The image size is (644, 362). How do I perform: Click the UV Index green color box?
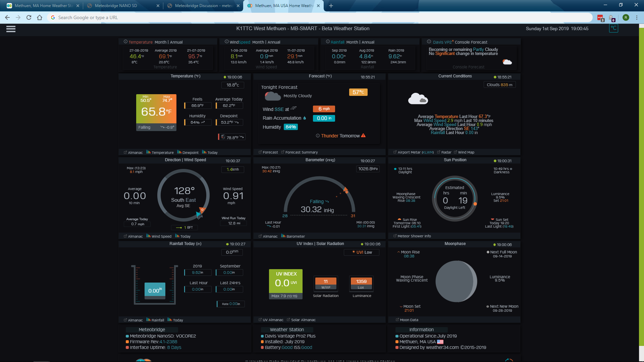tap(285, 281)
